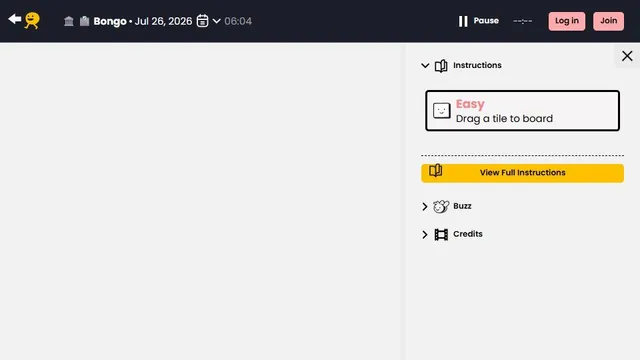
Task: Click the smiley tile icon in Easy card
Action: tap(442, 111)
